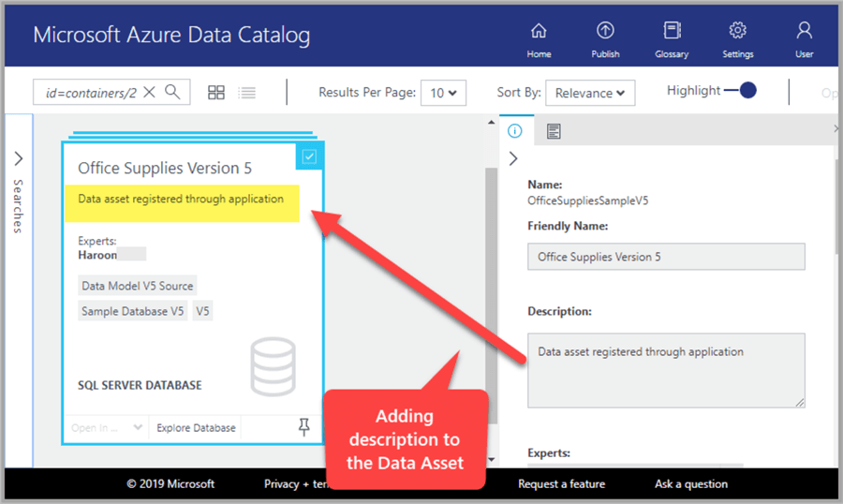This screenshot has width=843, height=504.
Task: Click the Microsoft Azure Data Catalog title
Action: 171,35
